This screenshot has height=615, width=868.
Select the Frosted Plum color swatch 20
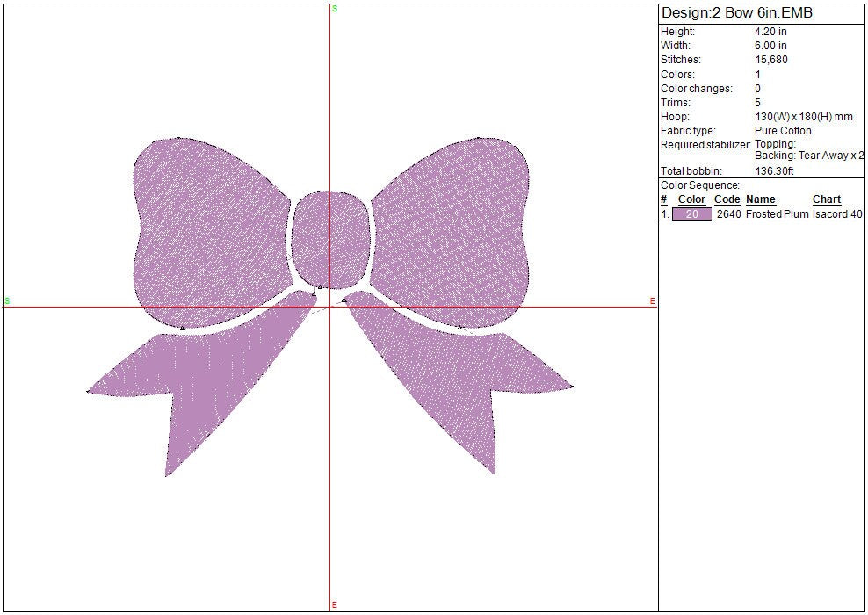coord(691,214)
